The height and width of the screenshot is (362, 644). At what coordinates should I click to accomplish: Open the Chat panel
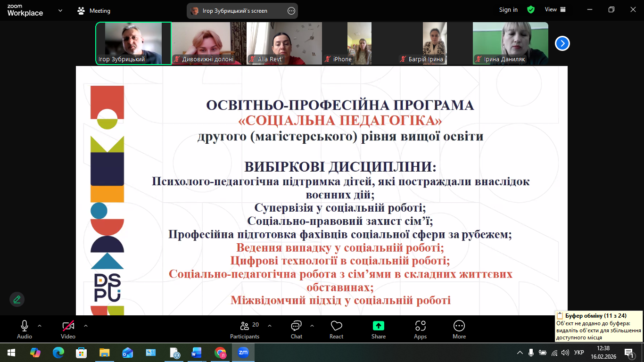click(x=296, y=329)
